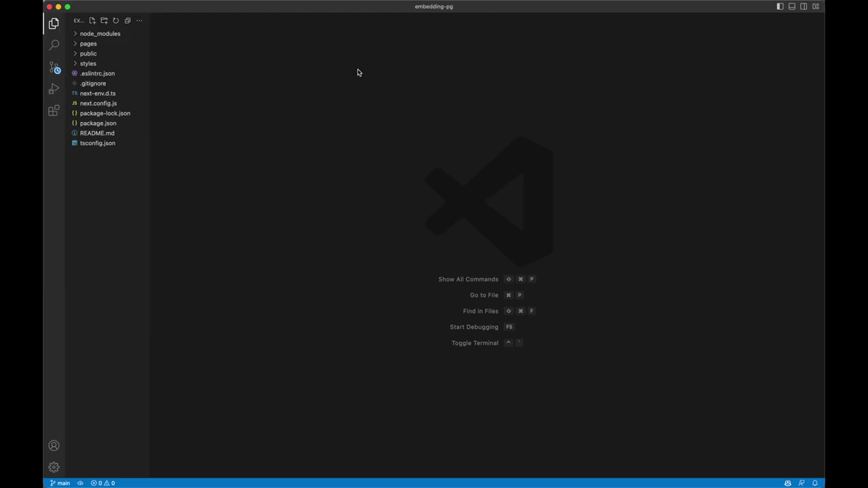This screenshot has height=488, width=868.
Task: Click the Find in Files hint text
Action: (481, 311)
